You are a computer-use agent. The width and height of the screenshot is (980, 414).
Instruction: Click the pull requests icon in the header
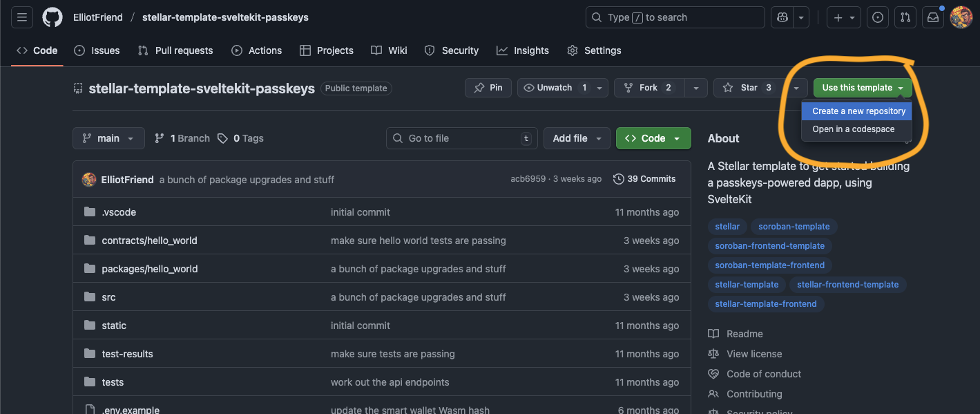[905, 17]
